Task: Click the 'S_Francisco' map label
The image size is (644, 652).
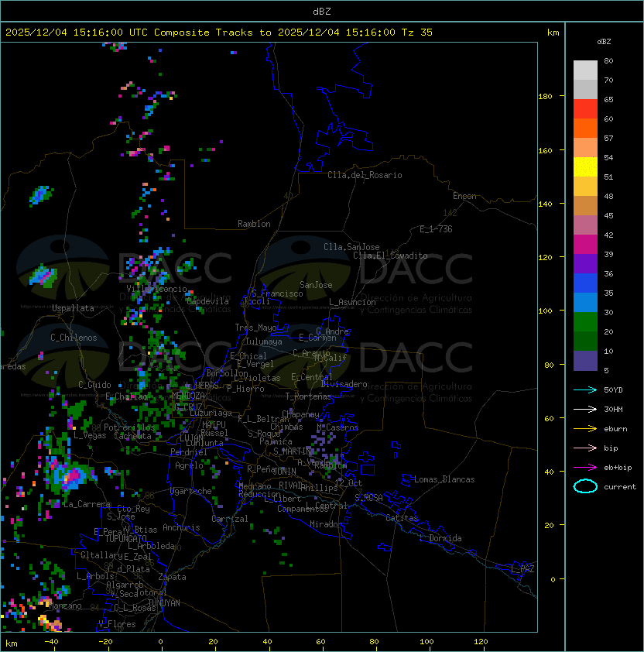Action: 277,293
